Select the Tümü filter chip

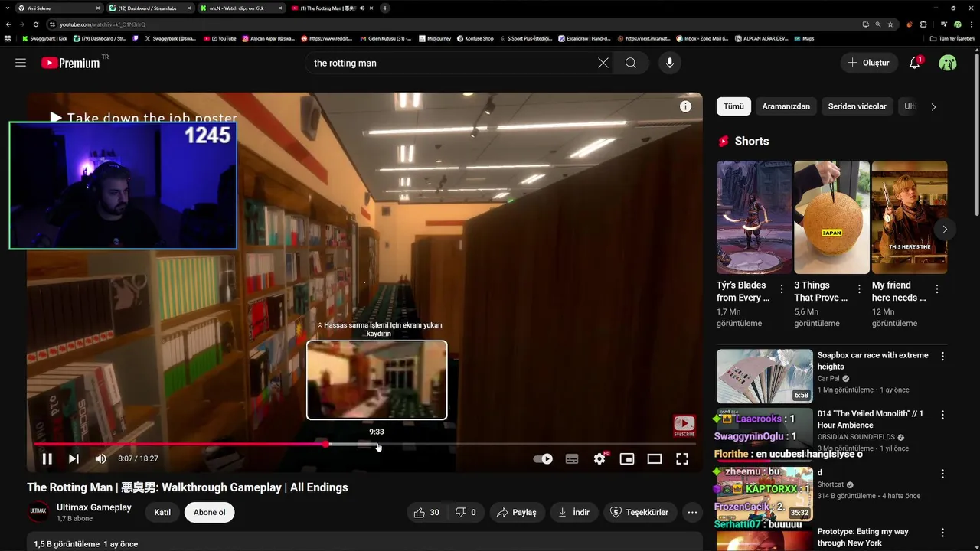click(x=733, y=106)
